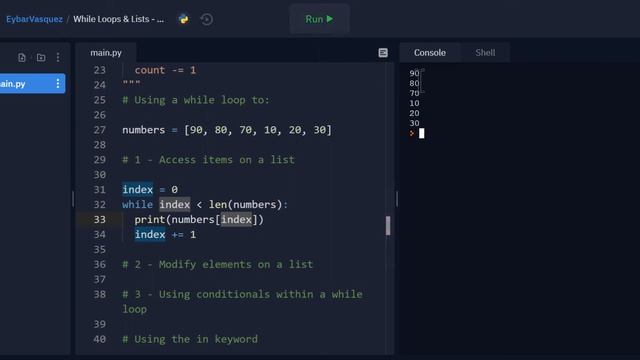Image resolution: width=640 pixels, height=360 pixels.
Task: Switch to the Shell tab
Action: coord(485,53)
